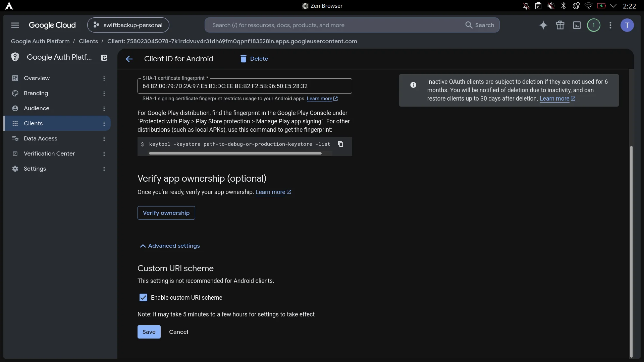Click the page vertical scrollbar

click(x=631, y=251)
